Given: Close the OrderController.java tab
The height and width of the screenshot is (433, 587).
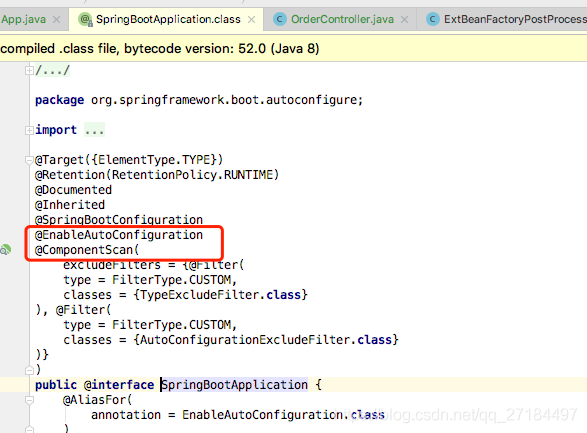Looking at the screenshot, I should (404, 19).
